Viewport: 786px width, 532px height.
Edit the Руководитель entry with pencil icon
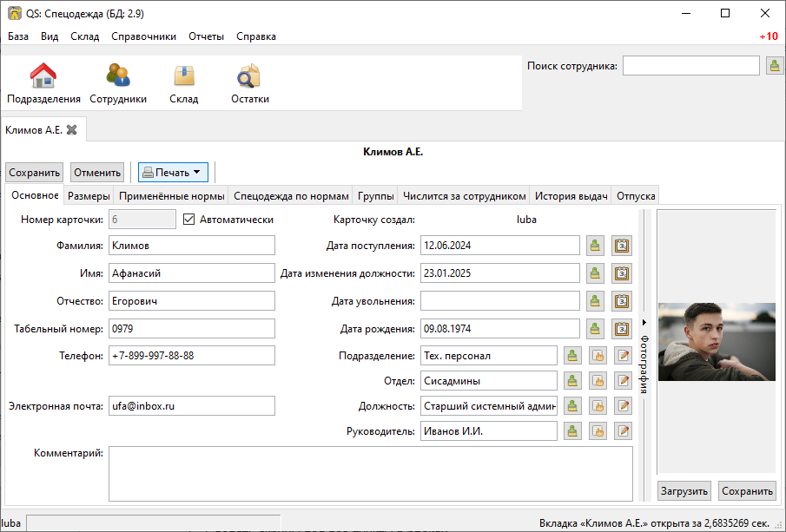point(623,430)
